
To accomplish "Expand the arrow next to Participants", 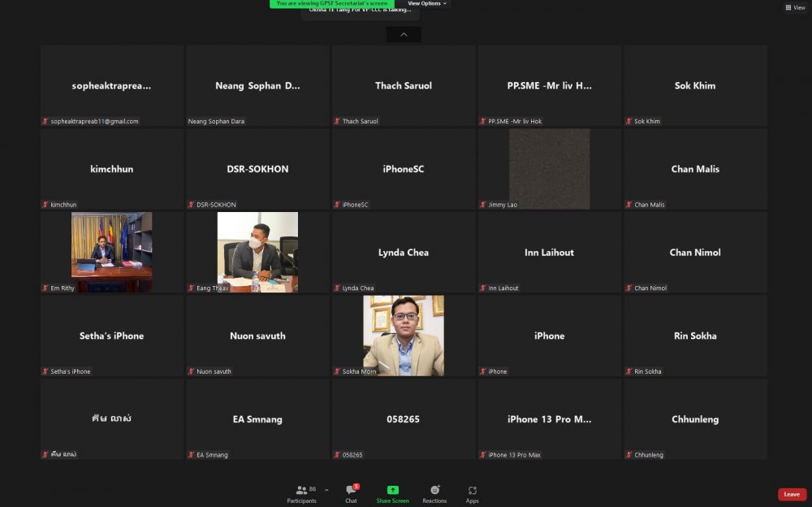I will [326, 490].
